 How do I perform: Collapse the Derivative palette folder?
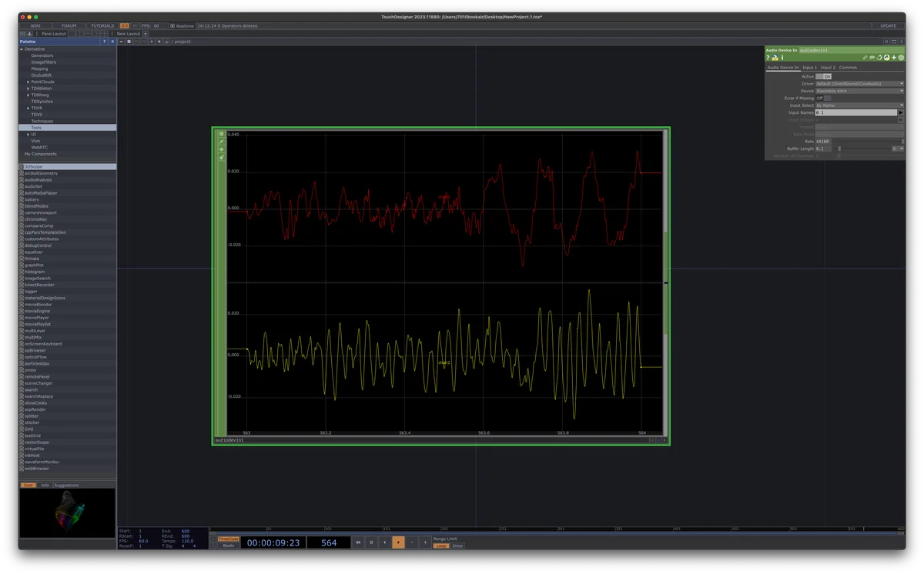click(21, 49)
